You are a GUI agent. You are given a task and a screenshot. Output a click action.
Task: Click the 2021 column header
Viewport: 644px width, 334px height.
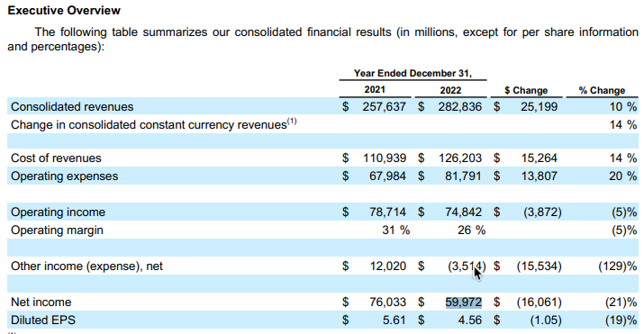(375, 90)
